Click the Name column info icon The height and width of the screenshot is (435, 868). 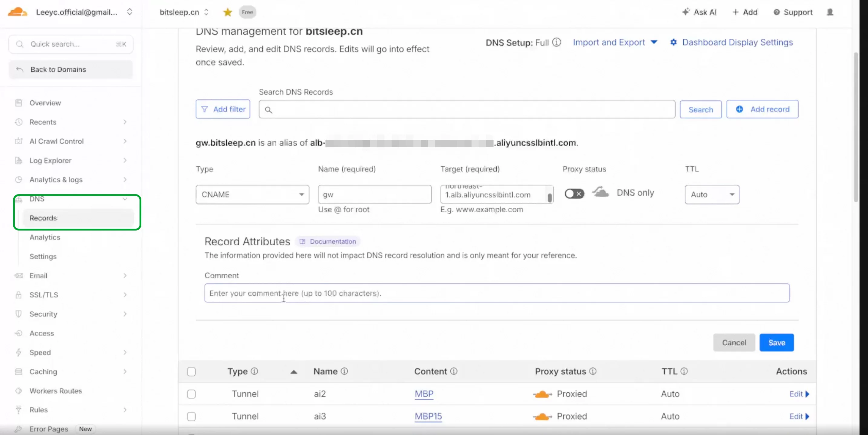pos(344,371)
